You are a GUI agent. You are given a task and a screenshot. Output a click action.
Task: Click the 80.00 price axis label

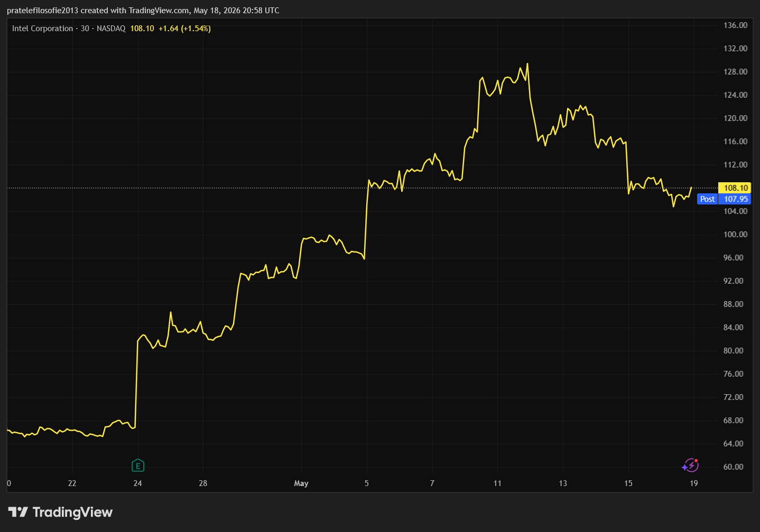tap(733, 351)
